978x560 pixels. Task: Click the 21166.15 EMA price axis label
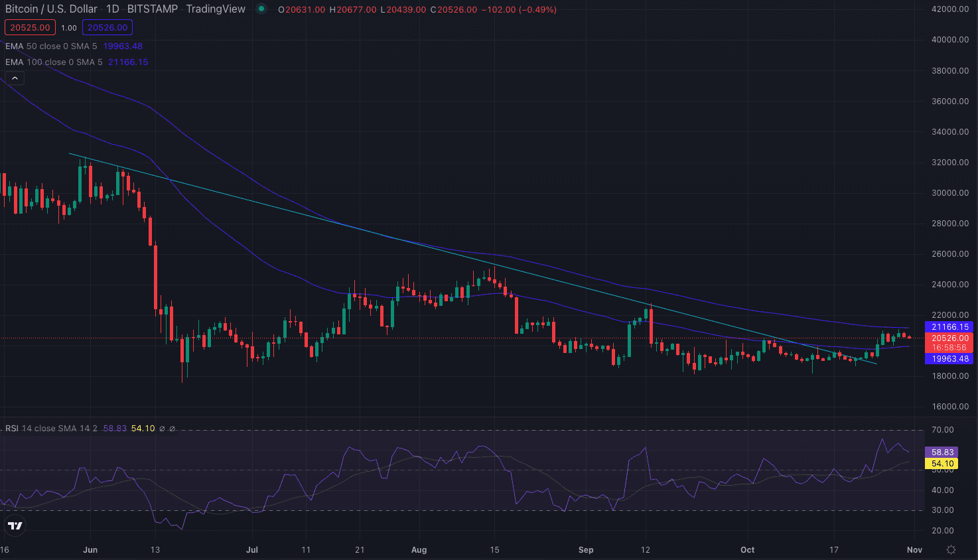pos(949,326)
